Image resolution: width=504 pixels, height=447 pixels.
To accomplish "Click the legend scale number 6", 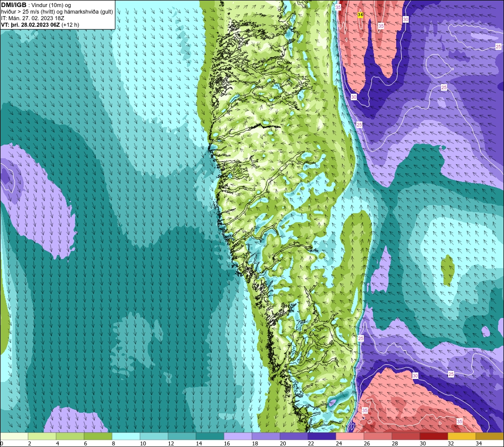I will pyautogui.click(x=85, y=443).
